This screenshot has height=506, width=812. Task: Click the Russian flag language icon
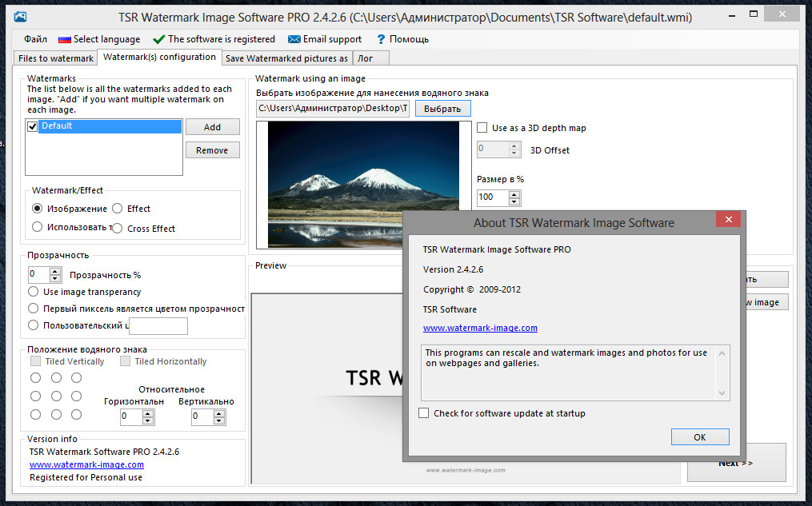coord(64,39)
